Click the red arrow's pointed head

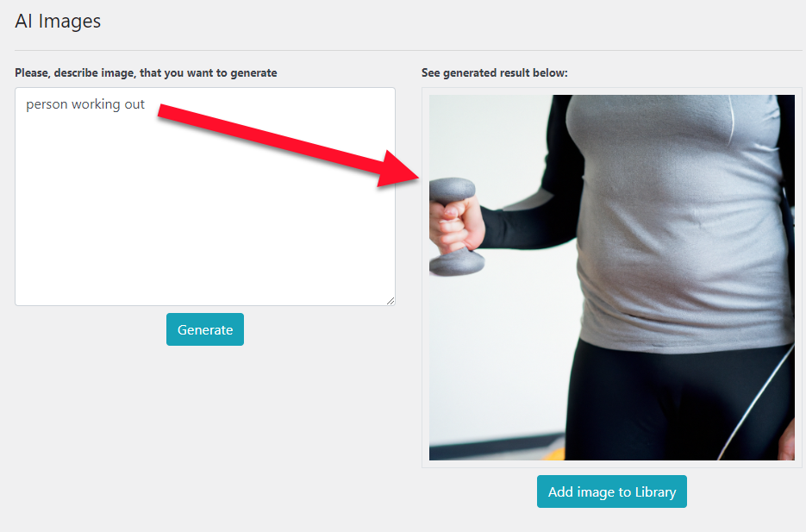point(401,169)
